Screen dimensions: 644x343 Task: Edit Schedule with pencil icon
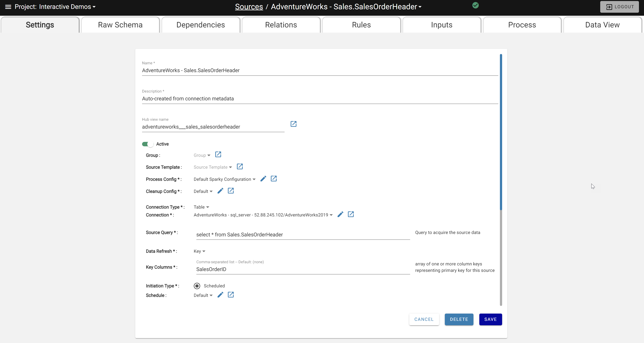(220, 295)
